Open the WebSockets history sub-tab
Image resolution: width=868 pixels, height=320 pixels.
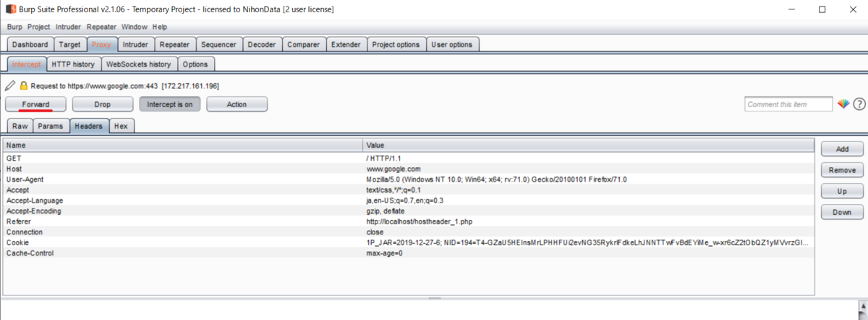coord(139,64)
